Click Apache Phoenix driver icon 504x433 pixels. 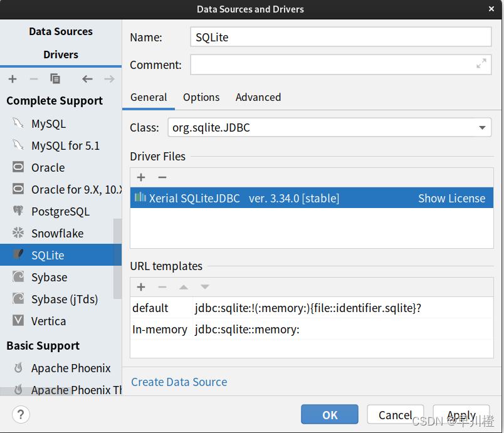coord(18,368)
